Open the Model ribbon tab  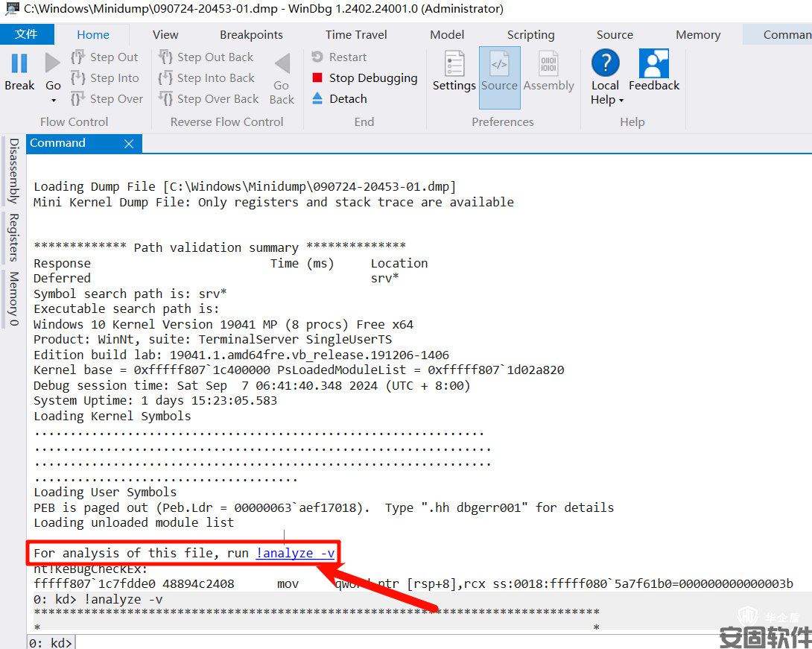447,35
